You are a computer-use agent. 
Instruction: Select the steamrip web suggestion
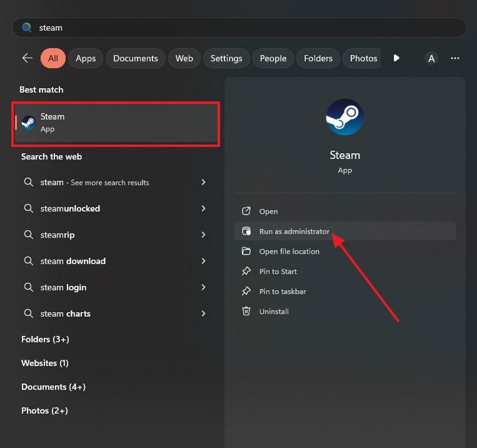click(x=115, y=235)
